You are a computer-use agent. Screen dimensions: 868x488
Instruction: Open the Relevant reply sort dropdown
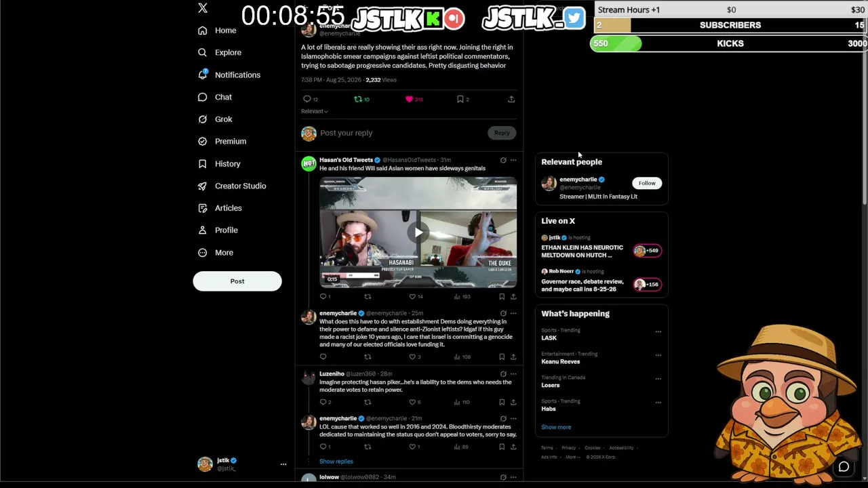click(315, 111)
